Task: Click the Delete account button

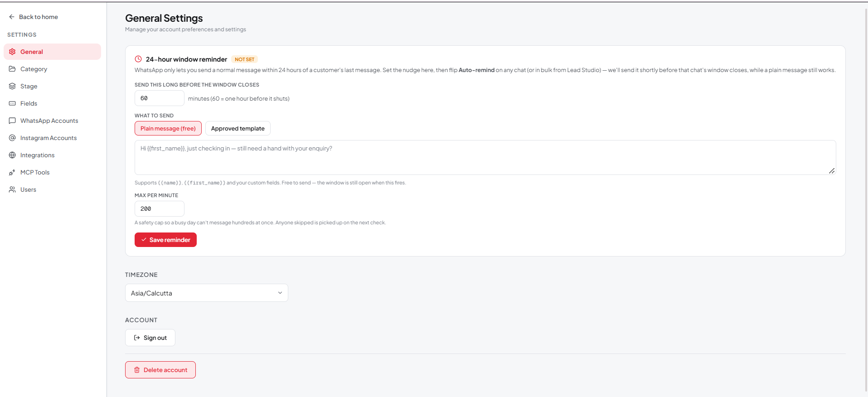Action: [160, 370]
